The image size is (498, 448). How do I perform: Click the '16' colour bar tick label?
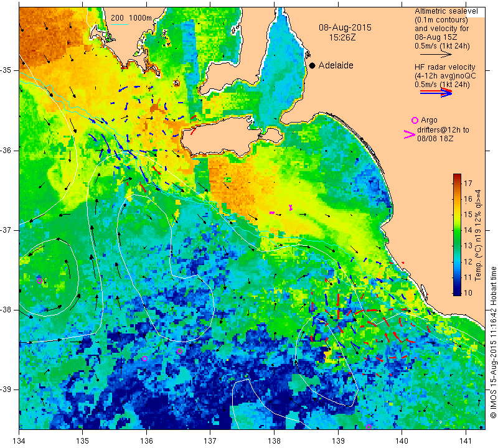[468, 198]
